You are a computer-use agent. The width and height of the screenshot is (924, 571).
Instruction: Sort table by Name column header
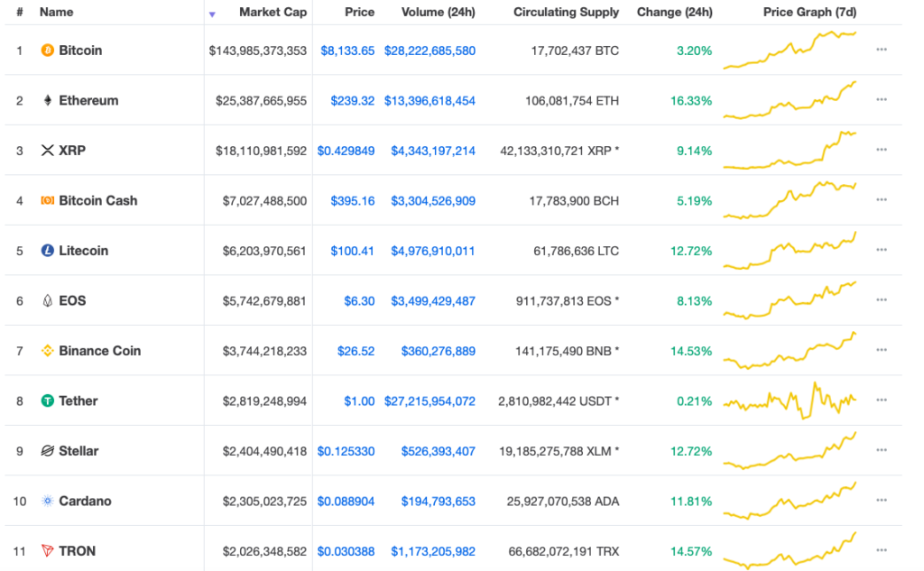pyautogui.click(x=57, y=12)
